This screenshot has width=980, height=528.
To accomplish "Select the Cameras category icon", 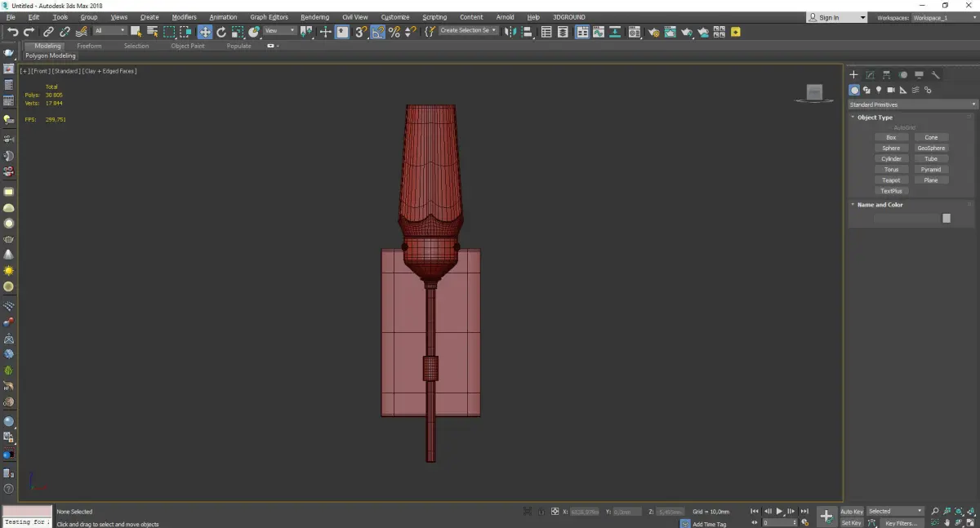I will click(x=891, y=90).
